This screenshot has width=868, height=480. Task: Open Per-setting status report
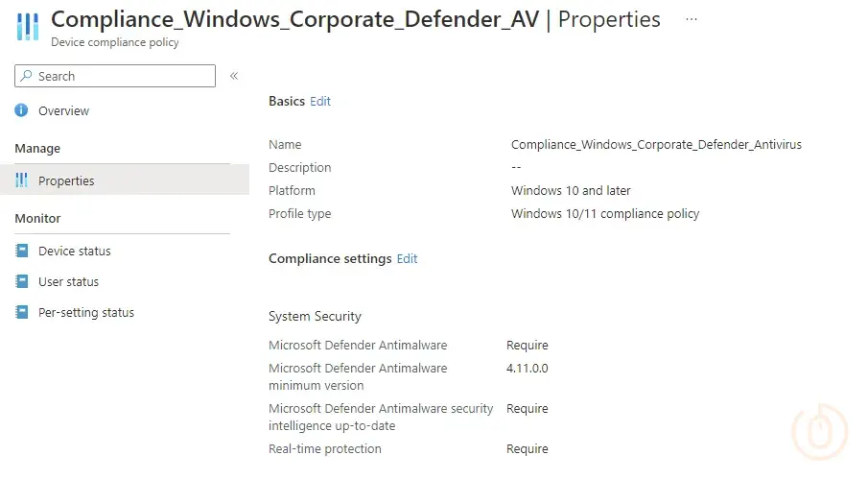[86, 313]
